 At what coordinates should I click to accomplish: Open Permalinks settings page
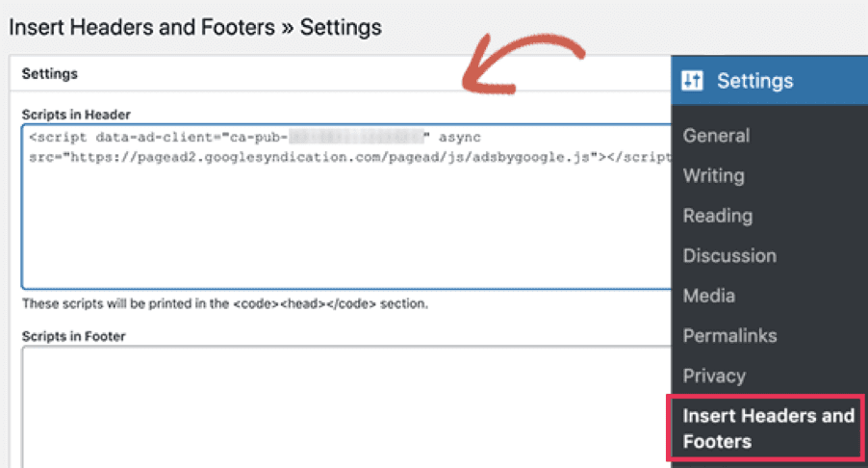point(729,336)
